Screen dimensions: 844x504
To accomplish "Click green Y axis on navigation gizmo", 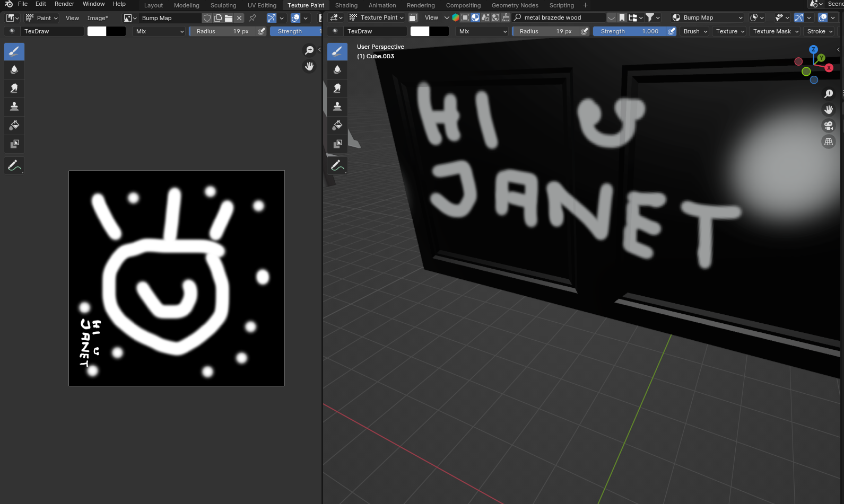I will point(821,58).
